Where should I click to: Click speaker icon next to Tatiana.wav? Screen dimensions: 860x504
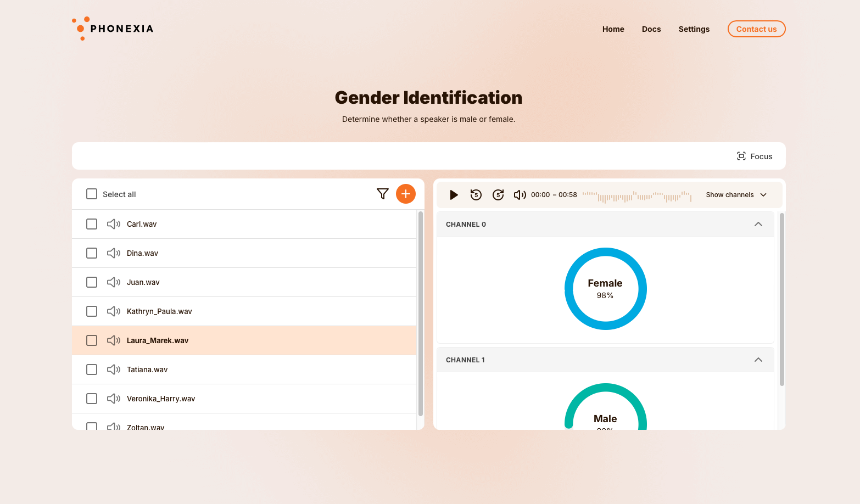(x=114, y=369)
